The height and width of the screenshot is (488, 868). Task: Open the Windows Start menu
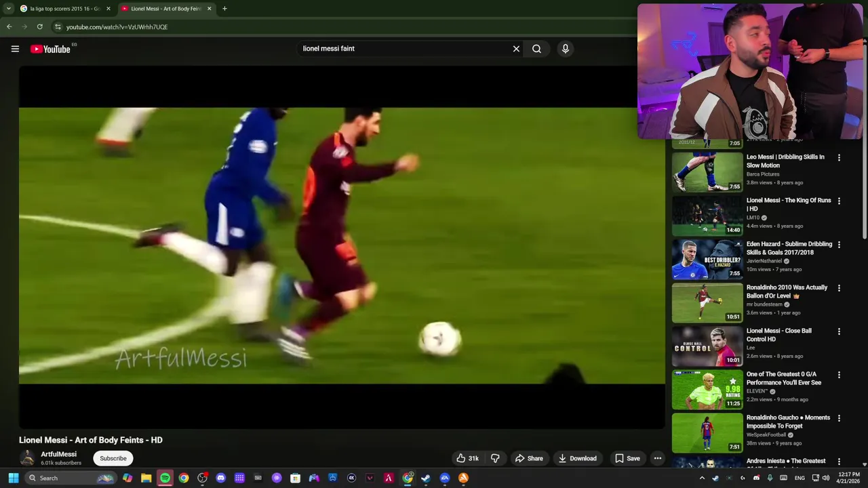click(x=13, y=478)
